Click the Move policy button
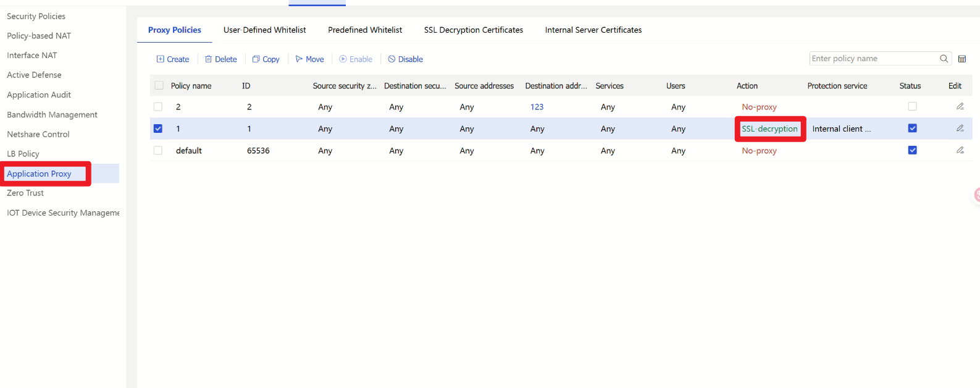Viewport: 980px width, 388px height. pos(310,59)
